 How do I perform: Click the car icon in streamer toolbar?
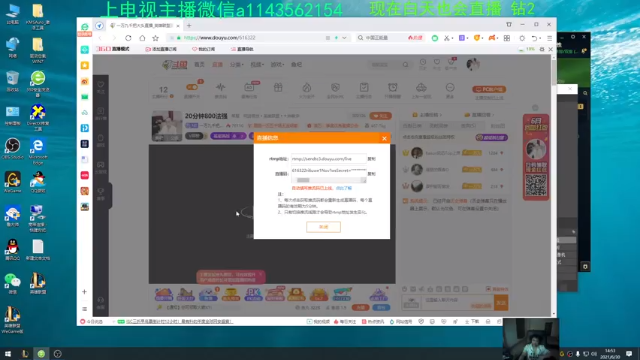[421, 87]
